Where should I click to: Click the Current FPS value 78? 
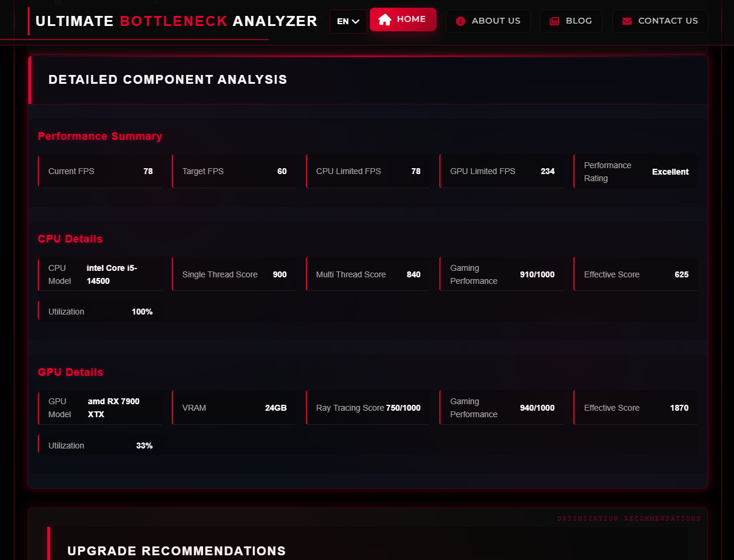(148, 171)
